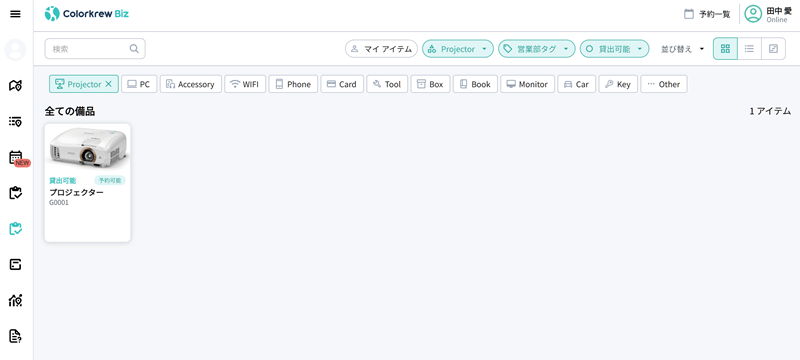Click the プロジェクター item name
This screenshot has height=360, width=800.
[x=76, y=192]
